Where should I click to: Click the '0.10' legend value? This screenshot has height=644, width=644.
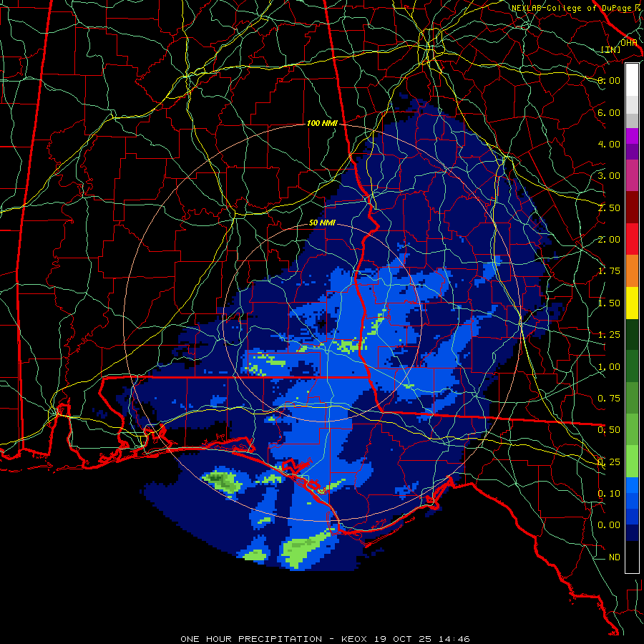(609, 494)
